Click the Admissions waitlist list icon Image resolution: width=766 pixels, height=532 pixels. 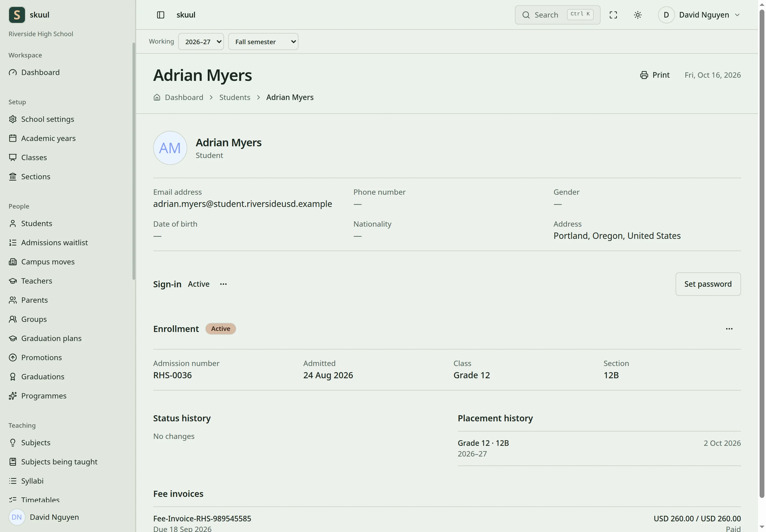point(13,242)
